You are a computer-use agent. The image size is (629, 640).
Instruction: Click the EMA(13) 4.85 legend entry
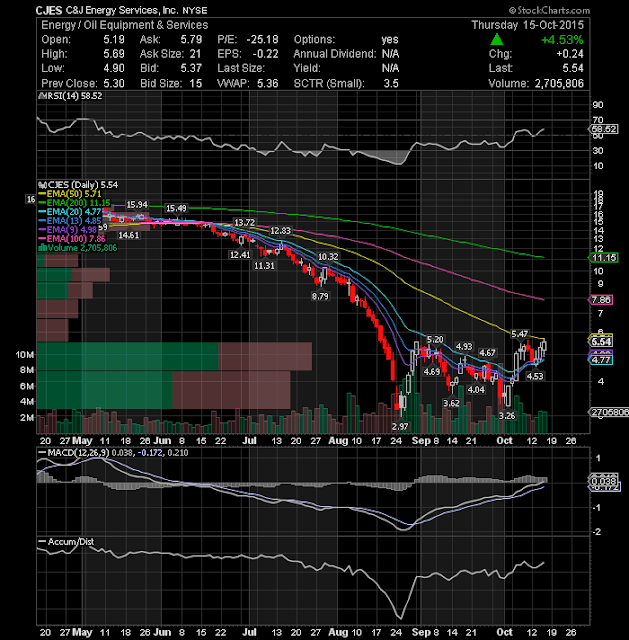click(74, 221)
